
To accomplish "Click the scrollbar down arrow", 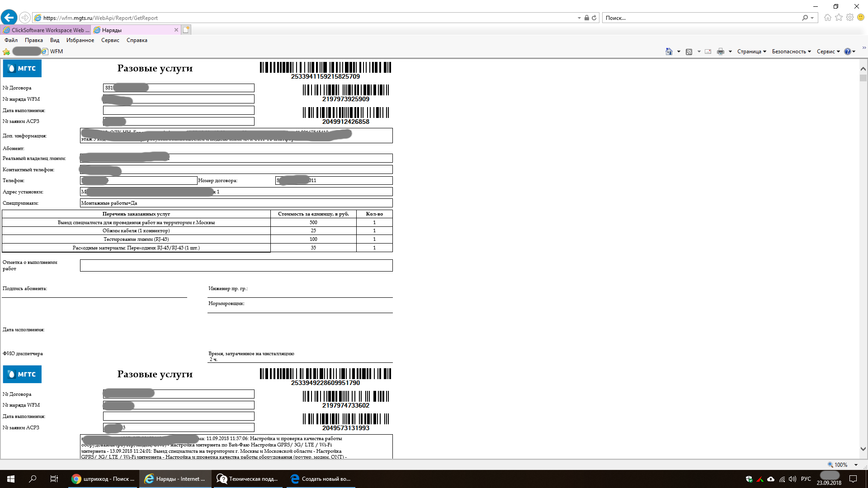I will tap(863, 449).
